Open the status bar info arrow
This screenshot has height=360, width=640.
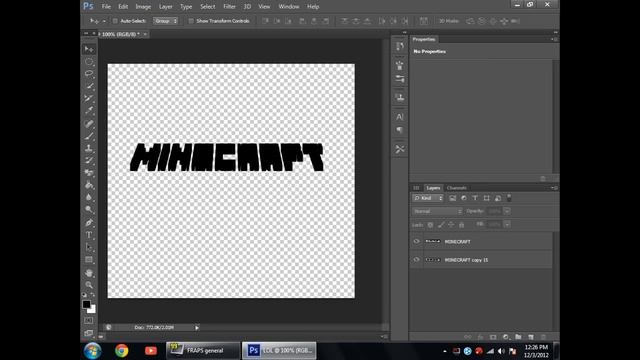197,327
